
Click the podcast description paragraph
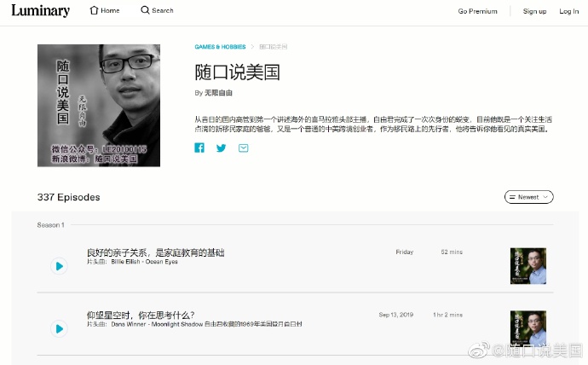point(373,125)
